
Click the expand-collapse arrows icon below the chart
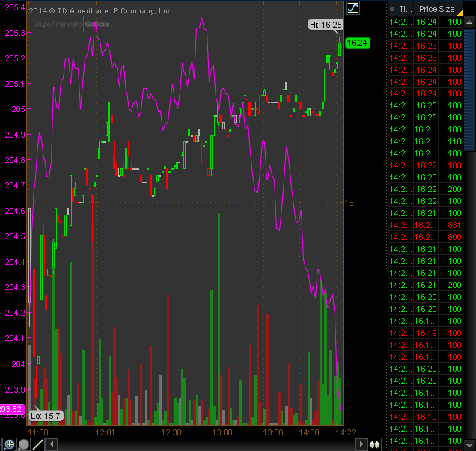(375, 444)
